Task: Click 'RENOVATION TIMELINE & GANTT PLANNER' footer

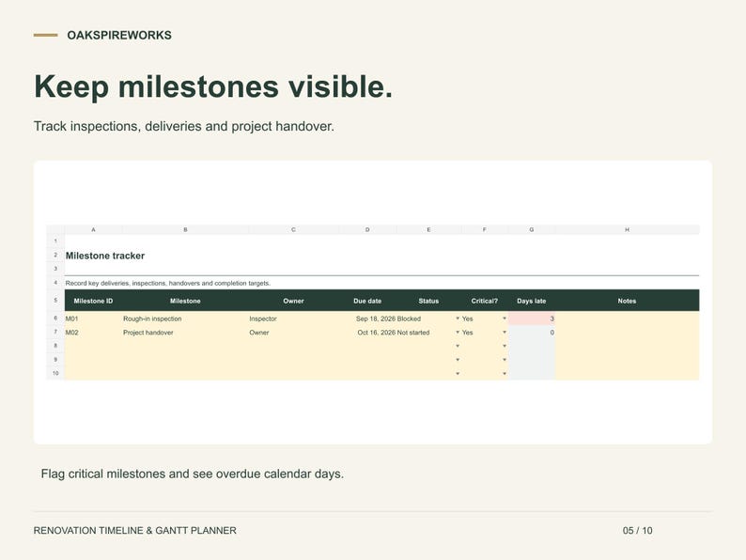Action: coord(134,531)
